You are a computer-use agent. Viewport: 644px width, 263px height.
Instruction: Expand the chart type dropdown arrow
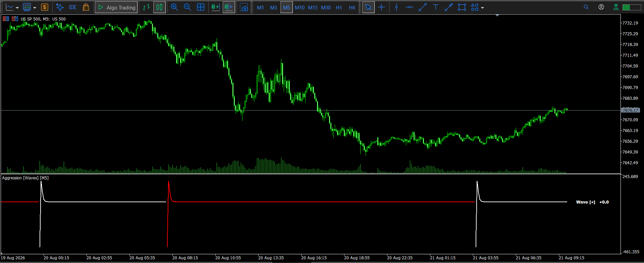pos(17,8)
